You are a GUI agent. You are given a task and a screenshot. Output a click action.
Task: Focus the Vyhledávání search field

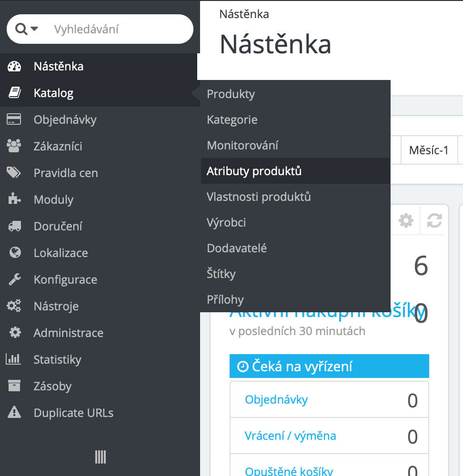(x=119, y=29)
